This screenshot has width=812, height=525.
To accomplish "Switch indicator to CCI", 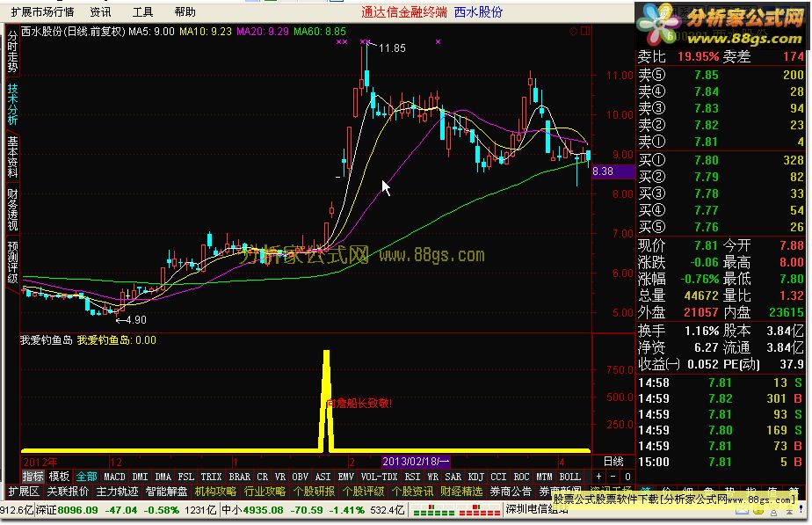I will click(x=498, y=477).
